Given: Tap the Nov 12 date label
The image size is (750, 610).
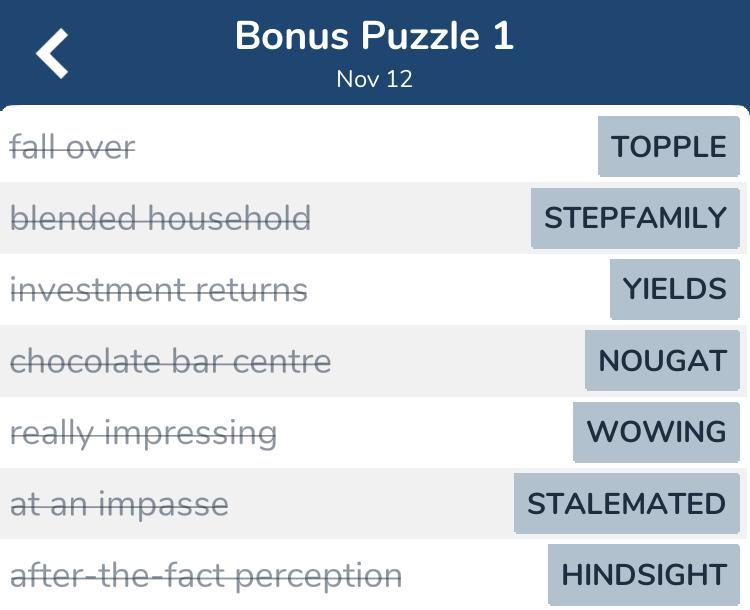Looking at the screenshot, I should pyautogui.click(x=374, y=79).
